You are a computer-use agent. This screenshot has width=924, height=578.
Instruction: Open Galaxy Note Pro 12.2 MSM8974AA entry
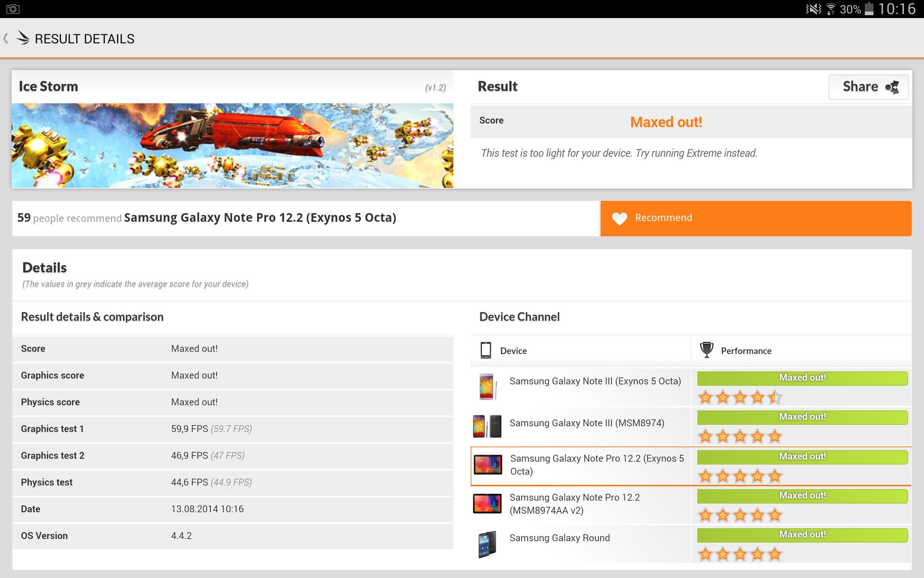click(x=574, y=504)
